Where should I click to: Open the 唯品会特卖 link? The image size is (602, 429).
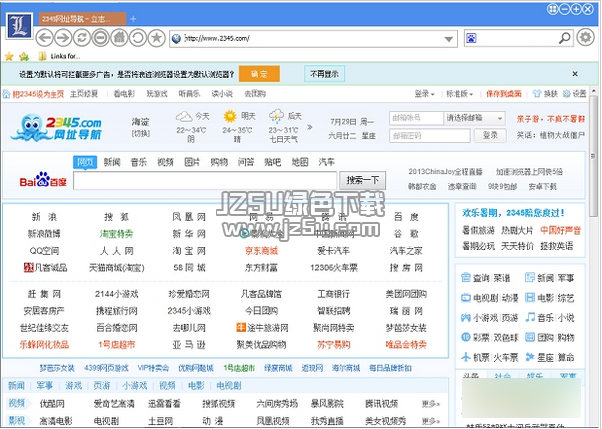(406, 345)
